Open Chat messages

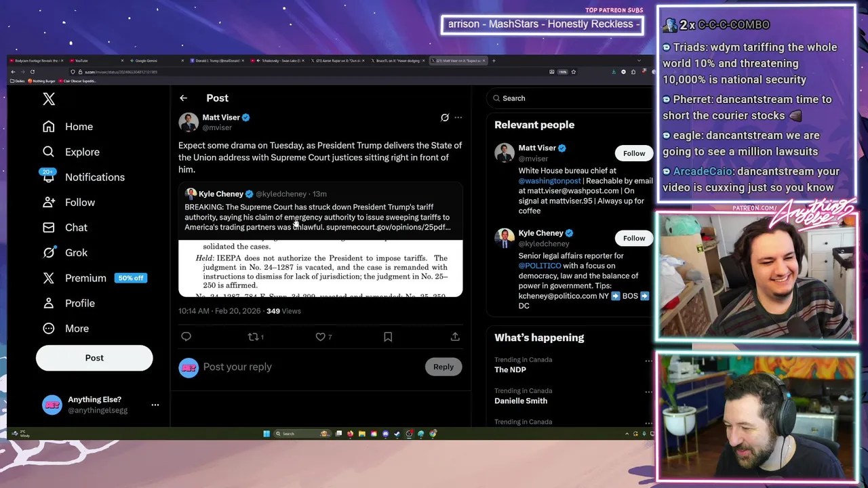[x=65, y=227]
